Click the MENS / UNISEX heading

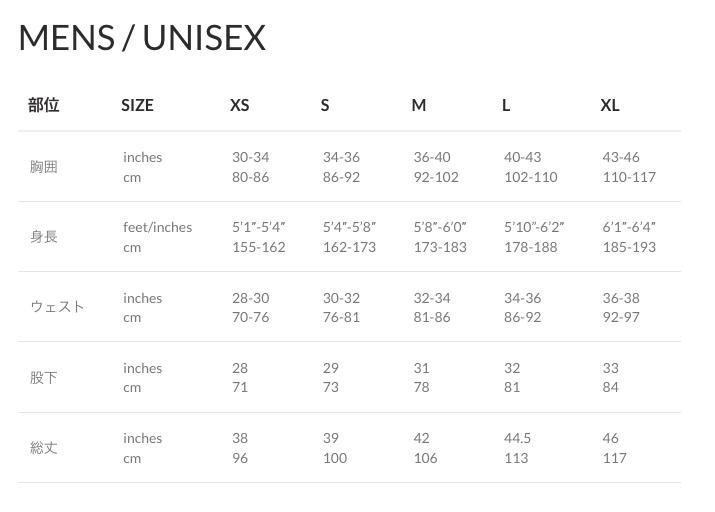(142, 37)
